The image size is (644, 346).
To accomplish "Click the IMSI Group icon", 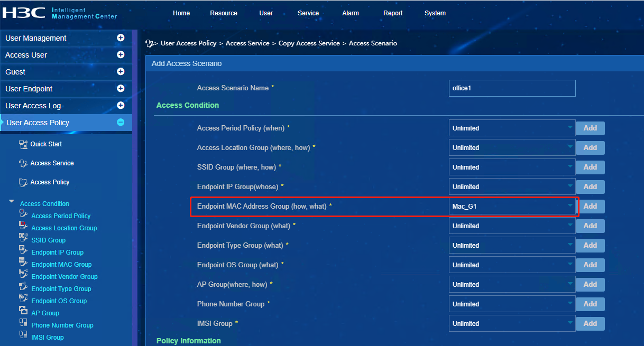I will (23, 335).
